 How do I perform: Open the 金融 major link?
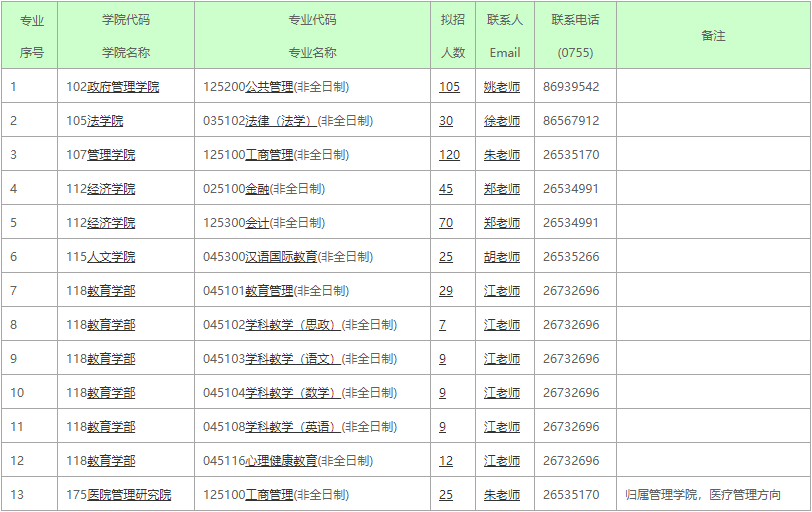257,189
